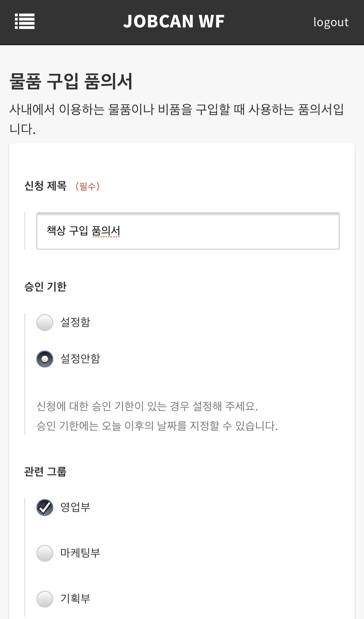Image resolution: width=364 pixels, height=619 pixels.
Task: Select the 설정안함 radio button circle
Action: [45, 359]
